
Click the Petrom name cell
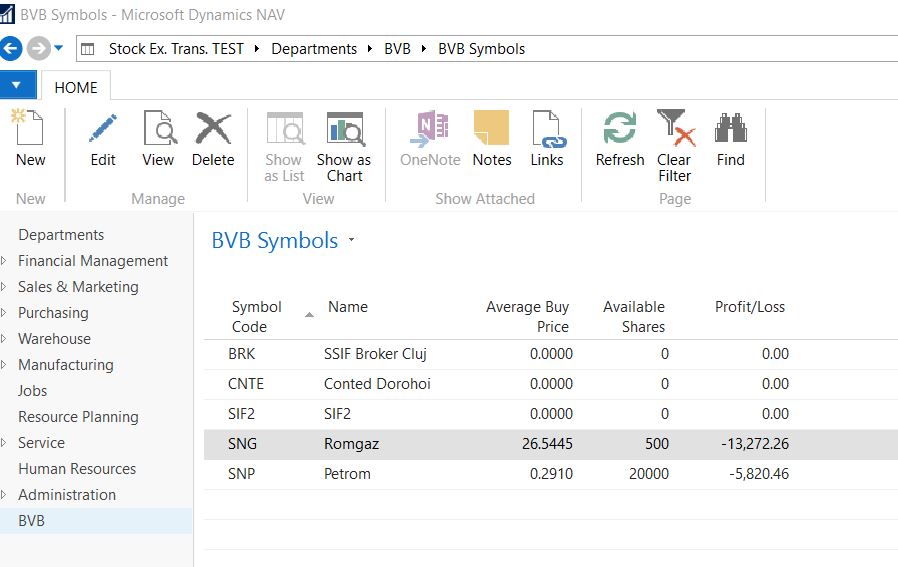coord(347,474)
